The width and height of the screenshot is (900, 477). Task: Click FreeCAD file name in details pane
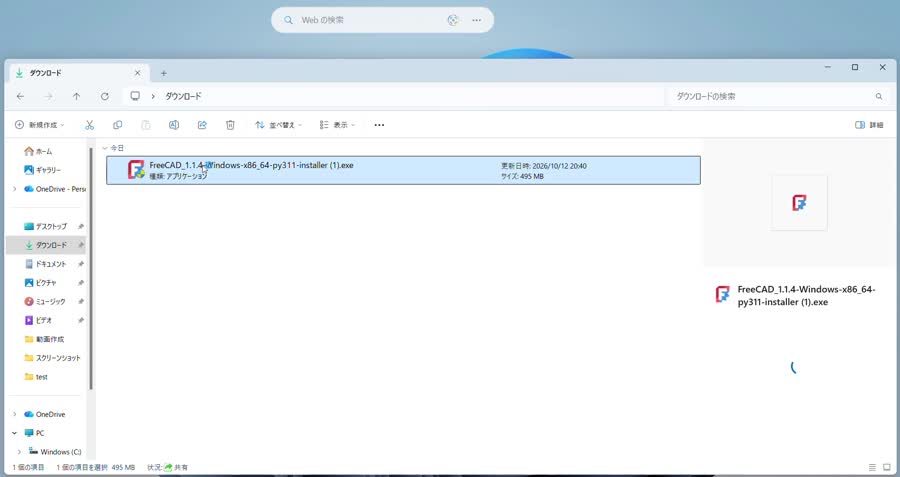[806, 296]
